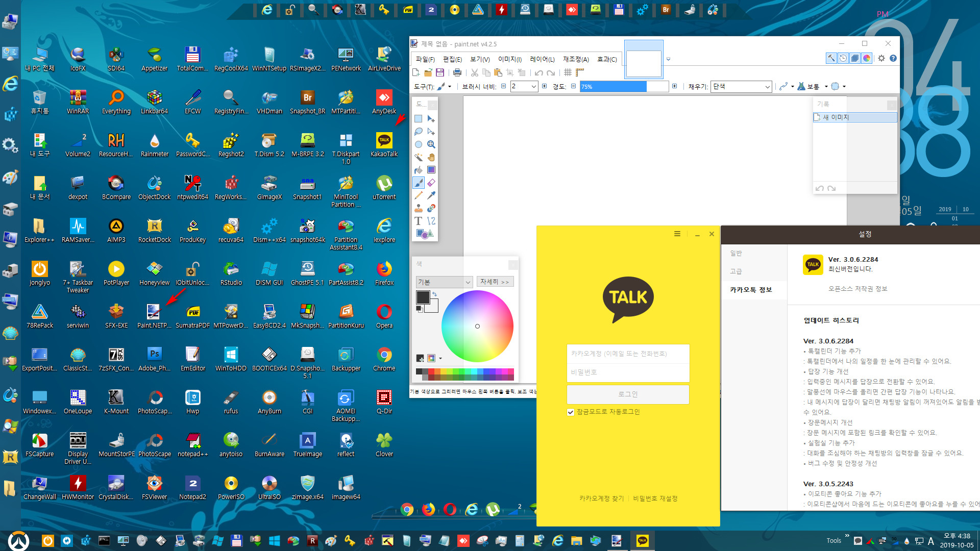This screenshot has height=551, width=980.
Task: Select the Color Picker eyedropper tool
Action: click(x=431, y=195)
